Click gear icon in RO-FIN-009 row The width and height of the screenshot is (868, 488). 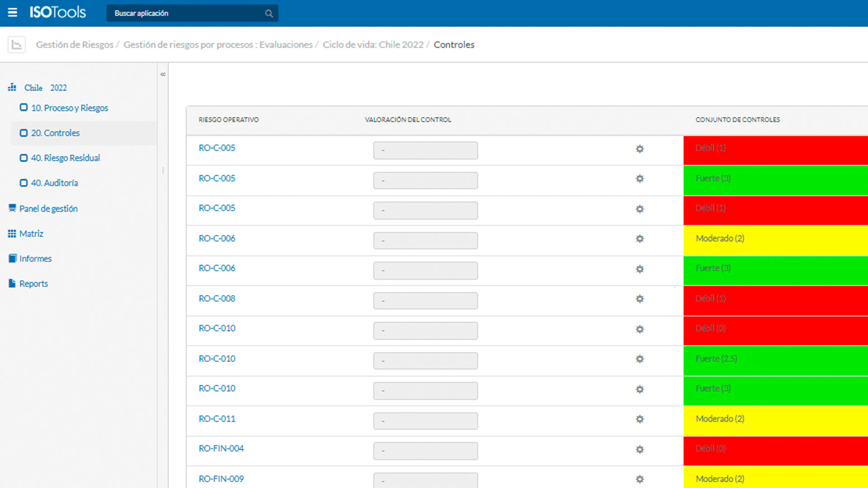point(640,479)
